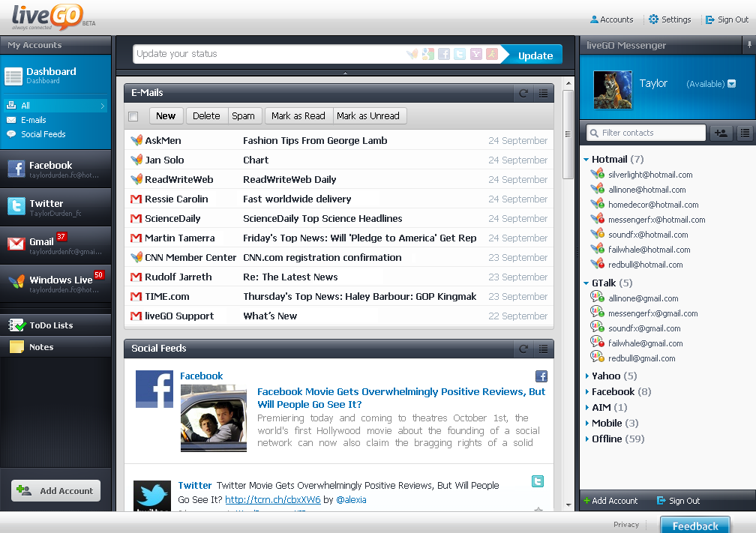The height and width of the screenshot is (533, 756).
Task: Click Add Account in the Messenger footer
Action: tap(610, 501)
